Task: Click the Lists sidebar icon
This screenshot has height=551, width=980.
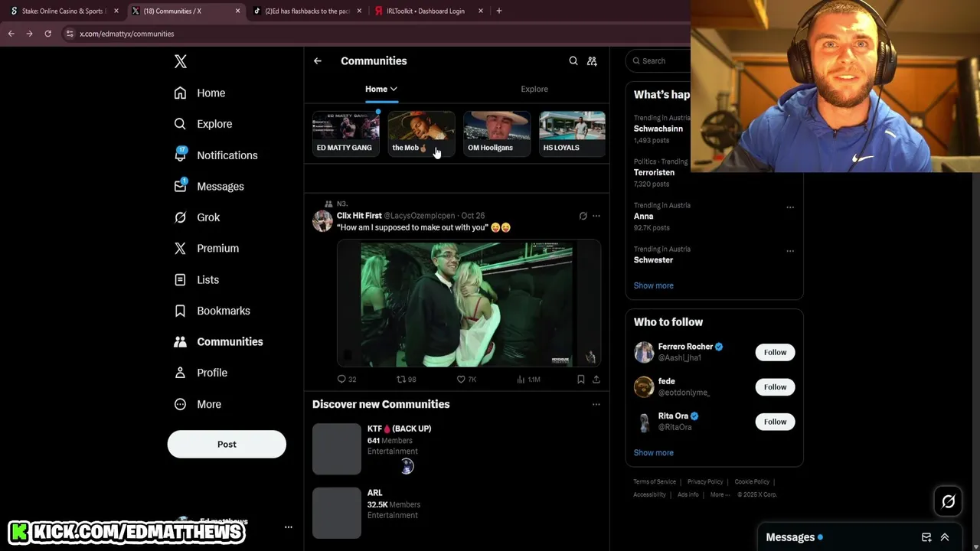Action: tap(180, 279)
